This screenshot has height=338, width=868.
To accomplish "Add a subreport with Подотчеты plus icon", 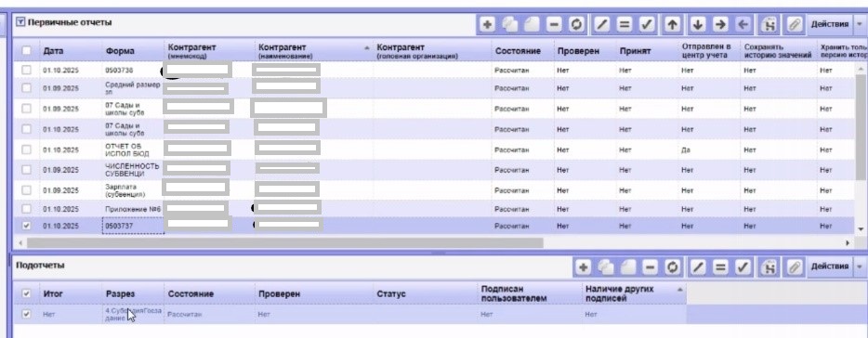I will (x=583, y=267).
